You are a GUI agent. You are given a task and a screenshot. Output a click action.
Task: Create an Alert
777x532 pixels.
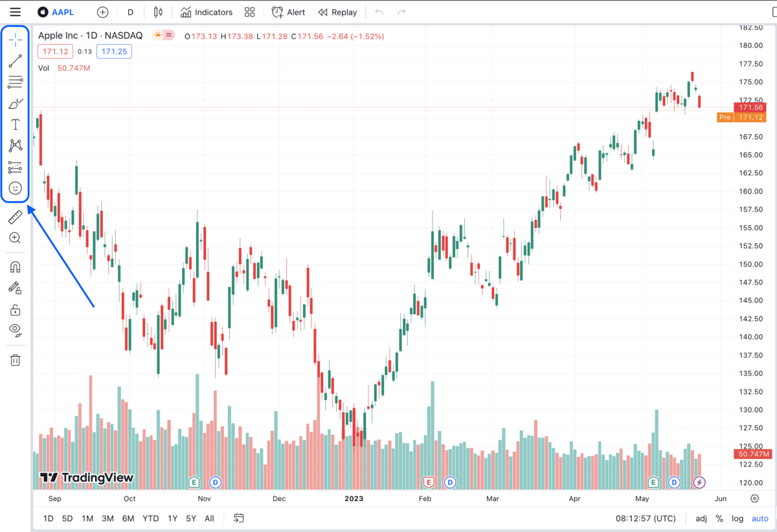pos(288,12)
